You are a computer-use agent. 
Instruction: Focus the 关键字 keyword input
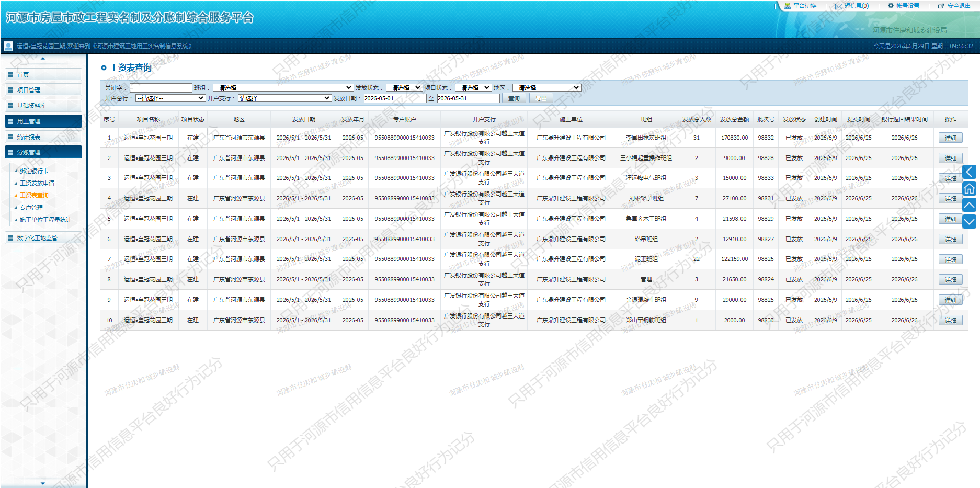(161, 88)
